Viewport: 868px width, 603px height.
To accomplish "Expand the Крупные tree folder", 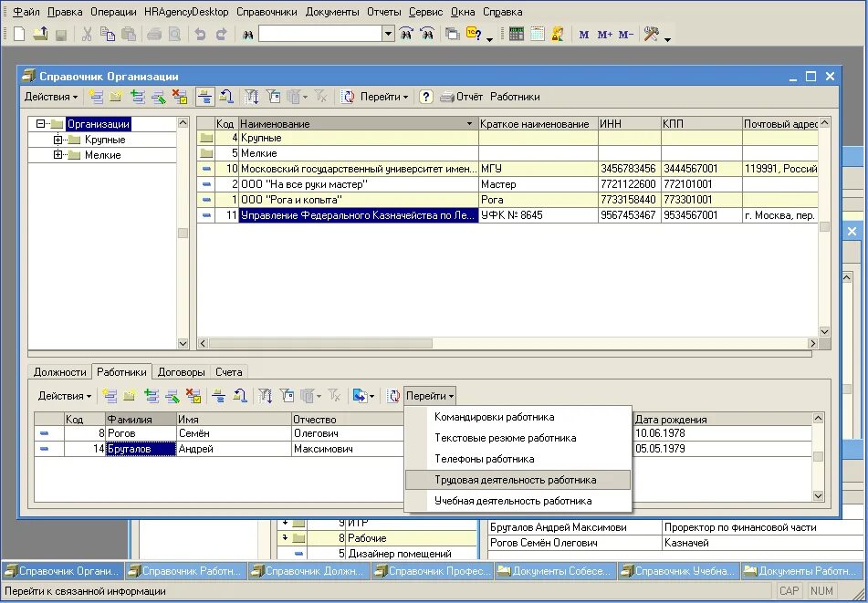I will (58, 140).
